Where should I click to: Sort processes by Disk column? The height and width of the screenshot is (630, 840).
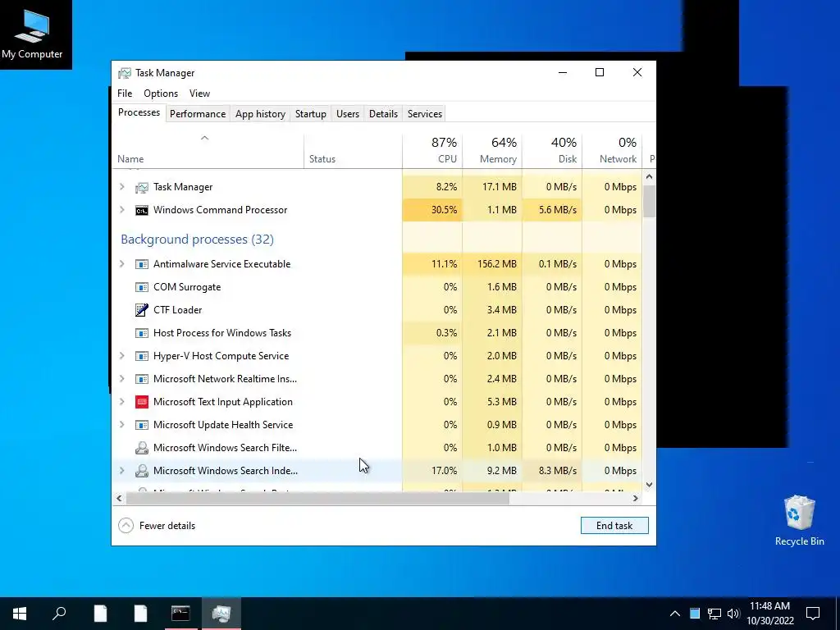pyautogui.click(x=552, y=151)
